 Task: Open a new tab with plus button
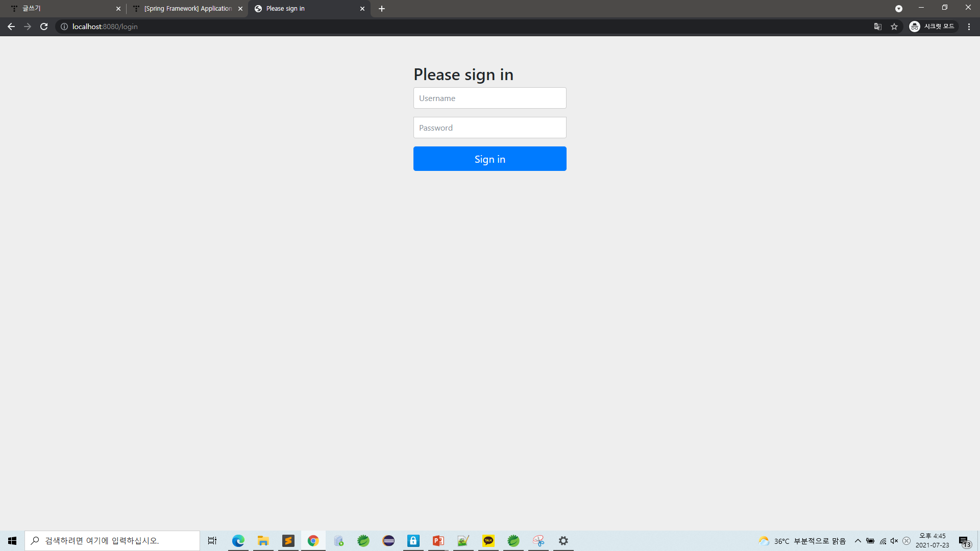(382, 9)
